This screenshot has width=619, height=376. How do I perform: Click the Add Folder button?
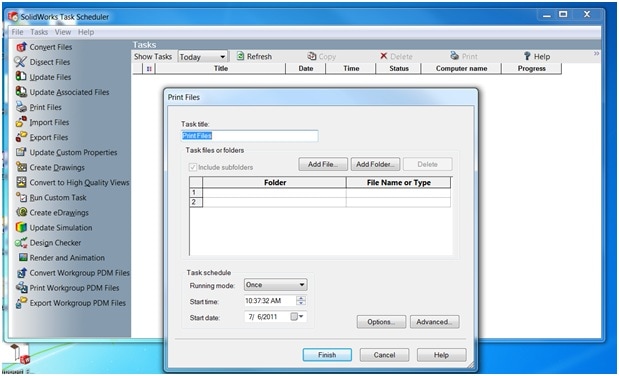pyautogui.click(x=375, y=164)
